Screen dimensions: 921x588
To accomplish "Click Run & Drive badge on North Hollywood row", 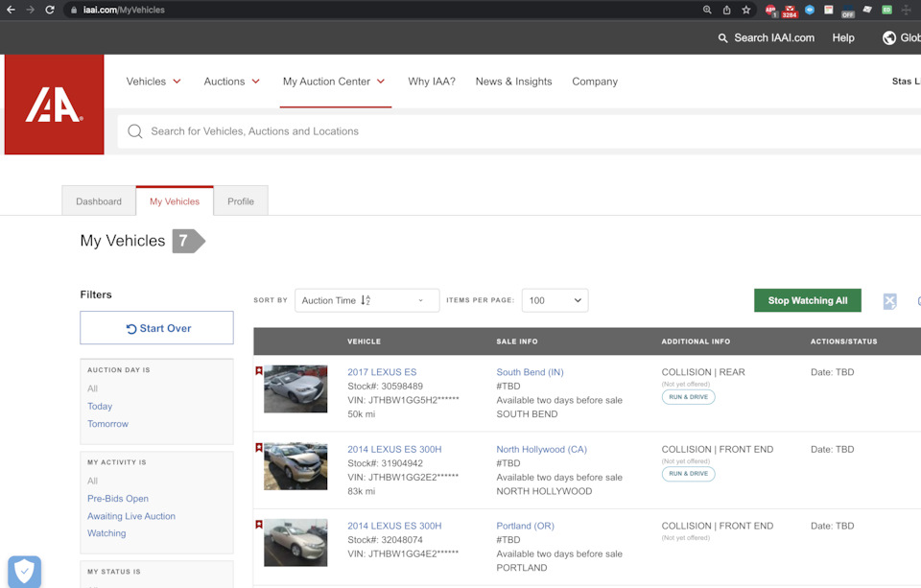I will [x=689, y=474].
